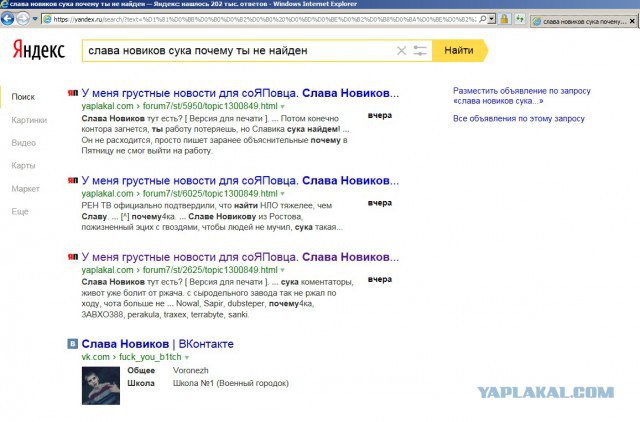
Task: Click the 'вчера' date of forum7/st/2625 result
Action: 380,280
